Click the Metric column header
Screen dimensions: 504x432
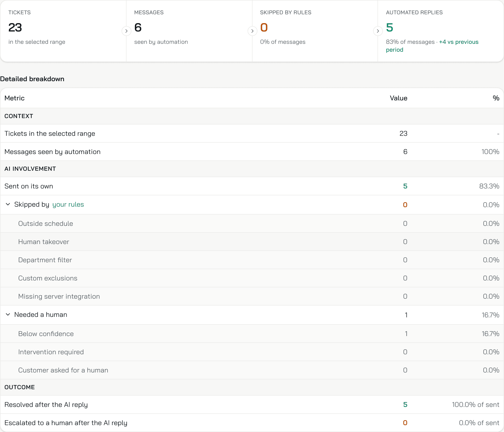point(15,98)
